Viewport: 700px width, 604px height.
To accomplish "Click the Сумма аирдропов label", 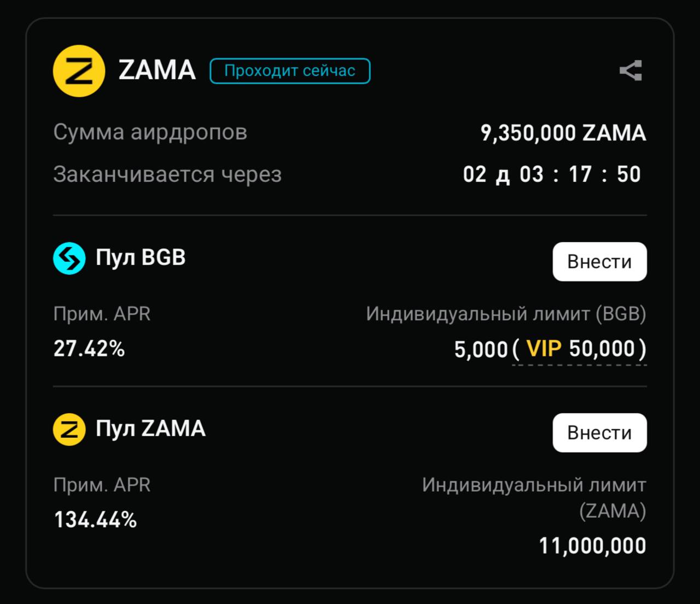I will click(149, 132).
